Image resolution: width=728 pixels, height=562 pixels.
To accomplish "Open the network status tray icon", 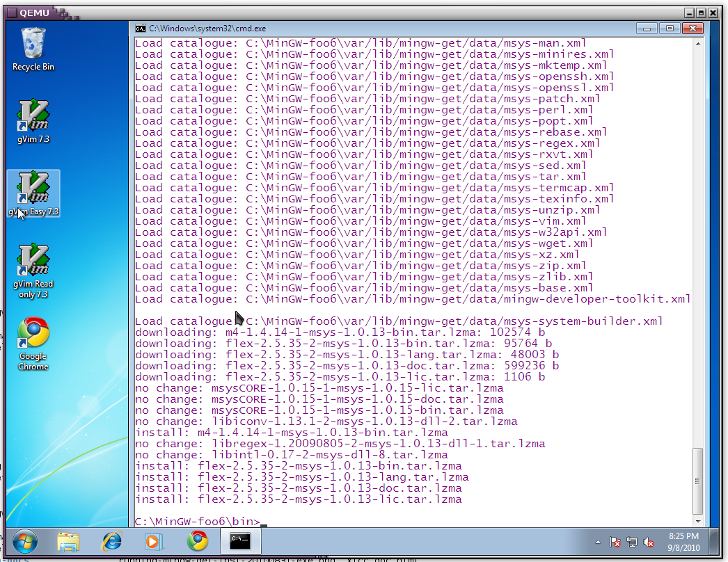I will point(632,542).
